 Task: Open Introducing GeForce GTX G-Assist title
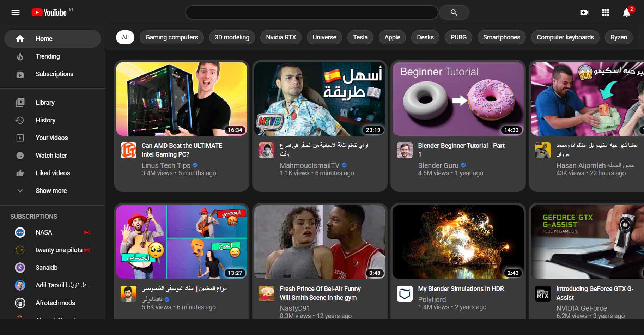point(595,293)
